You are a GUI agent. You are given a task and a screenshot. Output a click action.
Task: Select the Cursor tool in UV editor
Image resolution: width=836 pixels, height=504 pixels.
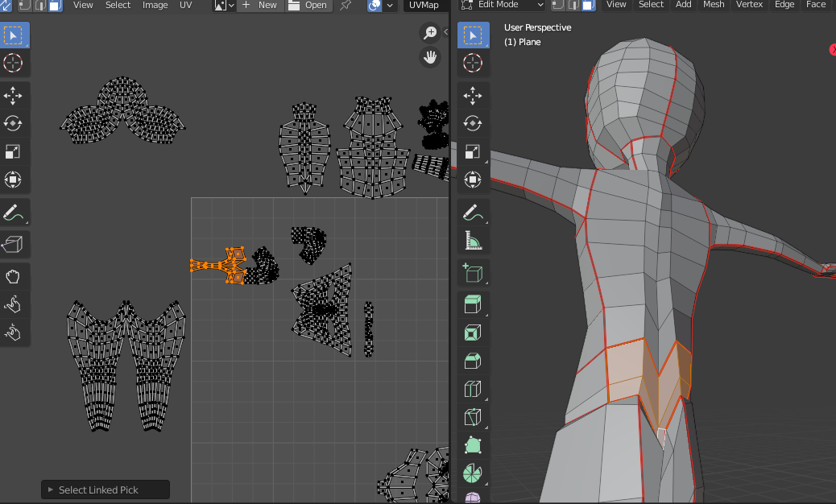(14, 63)
